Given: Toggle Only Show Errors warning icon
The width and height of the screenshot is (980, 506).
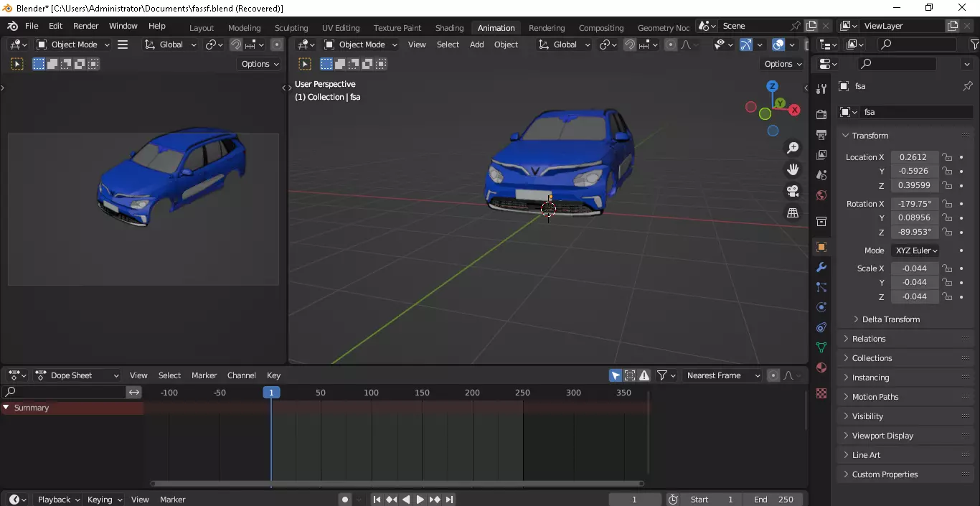Looking at the screenshot, I should coord(644,375).
